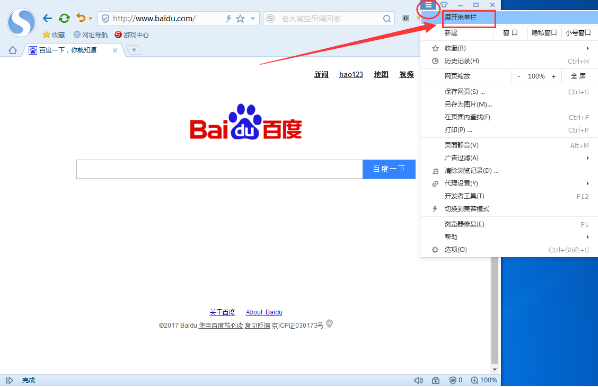Image resolution: width=598 pixels, height=387 pixels.
Task: Choose 切换到兼容模式 menu item
Action: click(509, 209)
